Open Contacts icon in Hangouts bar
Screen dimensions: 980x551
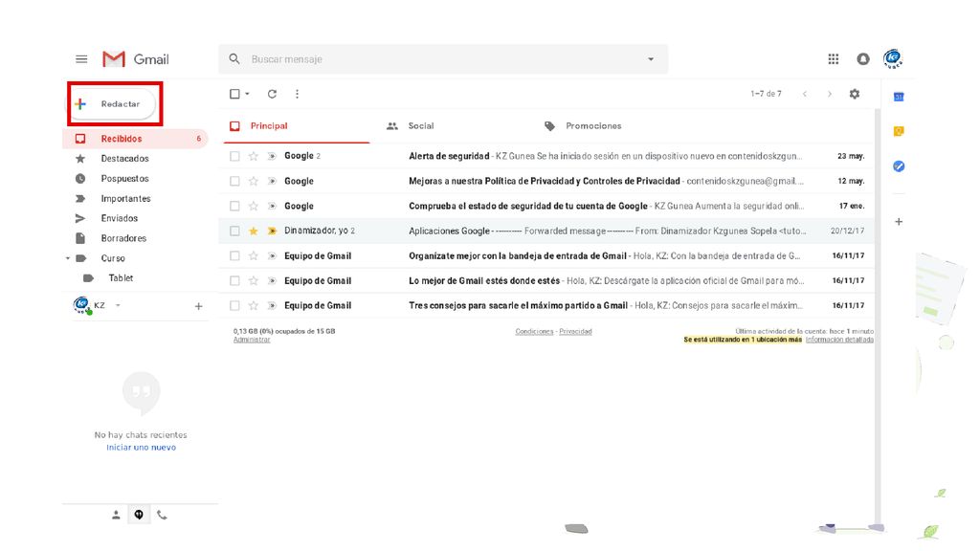[116, 515]
